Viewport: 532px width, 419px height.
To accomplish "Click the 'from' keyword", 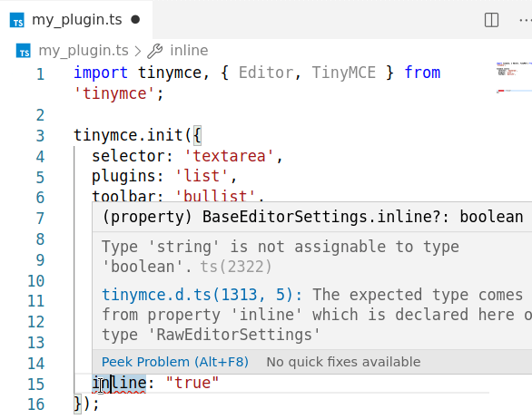I will pos(422,73).
